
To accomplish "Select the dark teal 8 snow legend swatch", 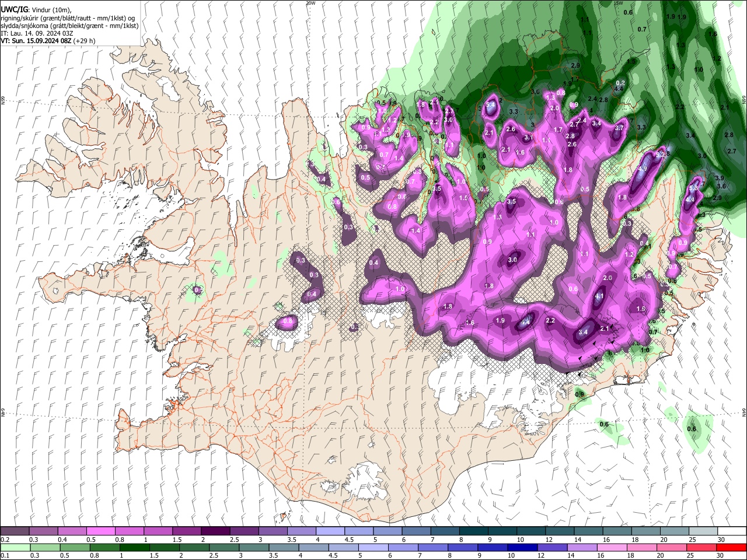I will (474, 531).
